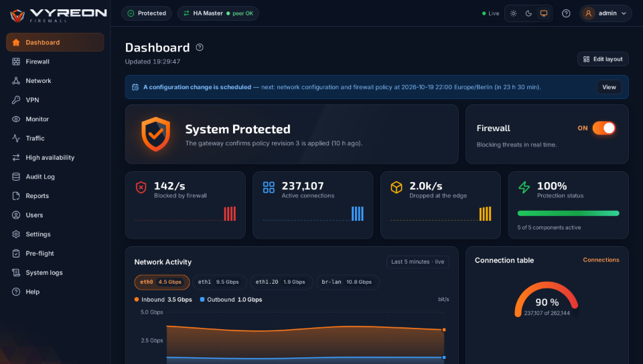The height and width of the screenshot is (364, 643).
Task: Click the lightning icon on Protection status card
Action: coord(524,187)
